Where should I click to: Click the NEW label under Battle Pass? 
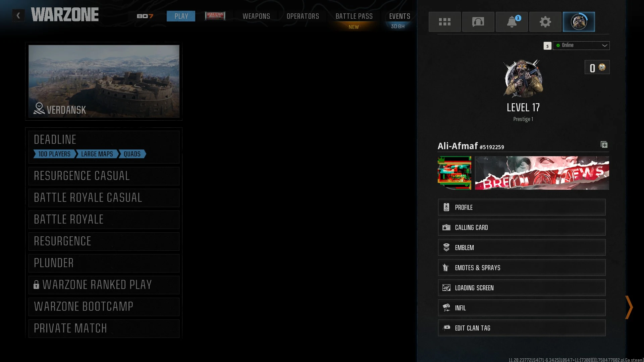(354, 27)
